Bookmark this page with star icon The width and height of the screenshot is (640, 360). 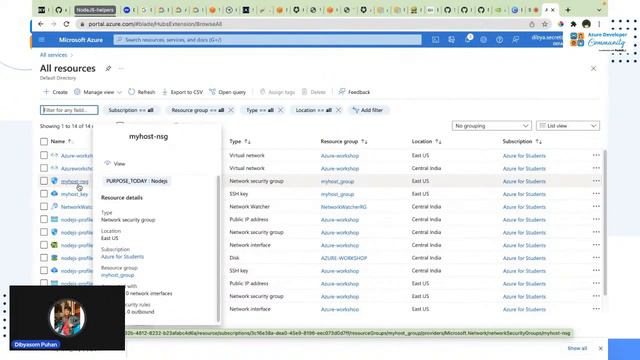tap(544, 24)
